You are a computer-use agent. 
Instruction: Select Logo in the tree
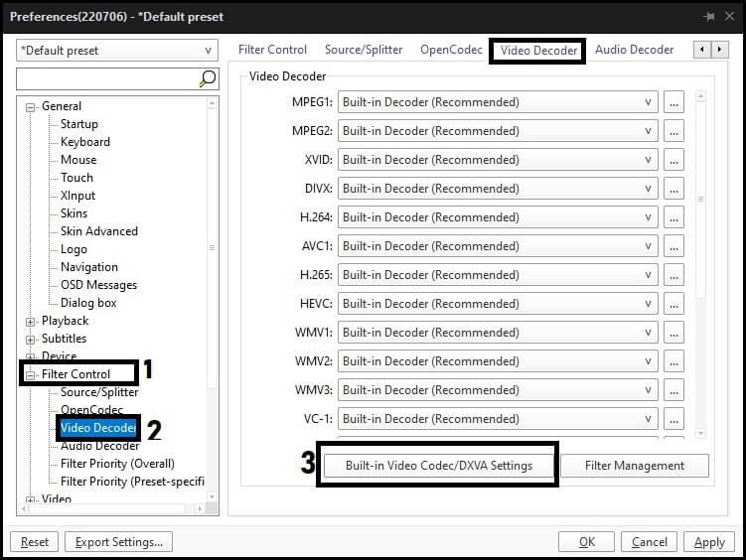[74, 249]
